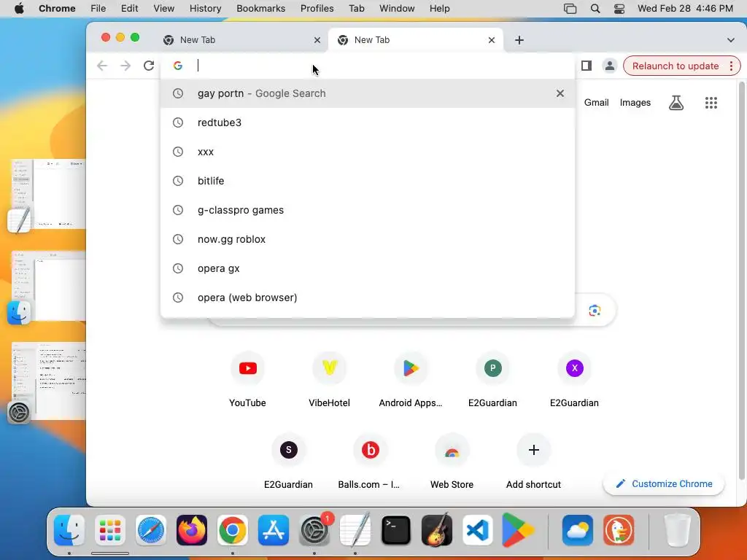Open the Apple menu
This screenshot has height=560, width=747.
19,9
